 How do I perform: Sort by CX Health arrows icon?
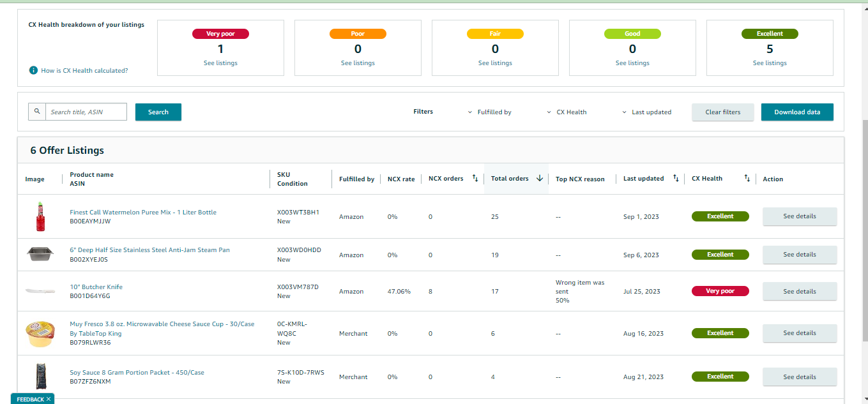pos(747,179)
